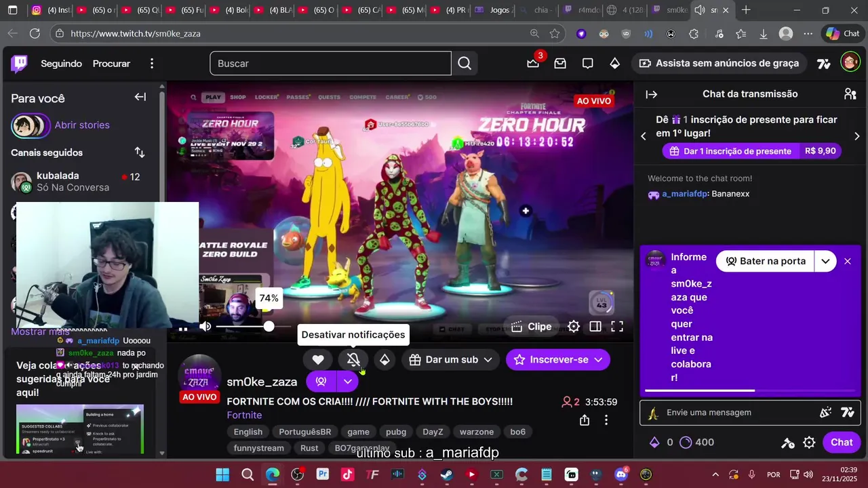
Task: Open the sm0ke_zaza channel name link
Action: click(262, 382)
